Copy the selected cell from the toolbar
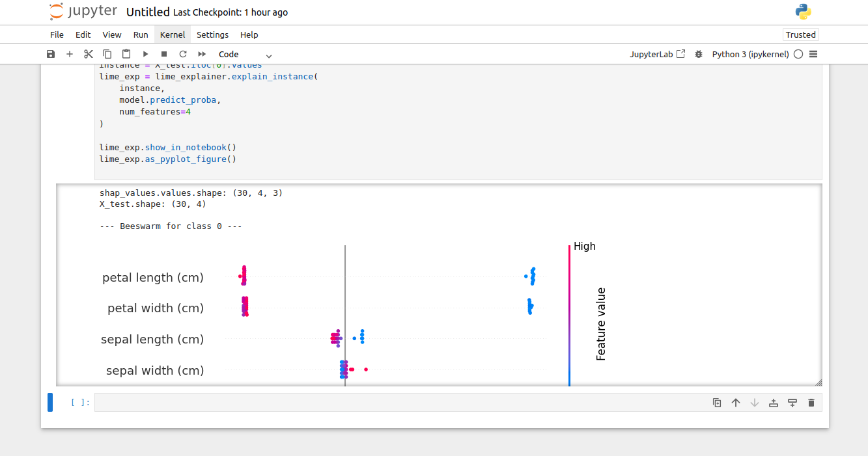The height and width of the screenshot is (456, 868). point(107,54)
